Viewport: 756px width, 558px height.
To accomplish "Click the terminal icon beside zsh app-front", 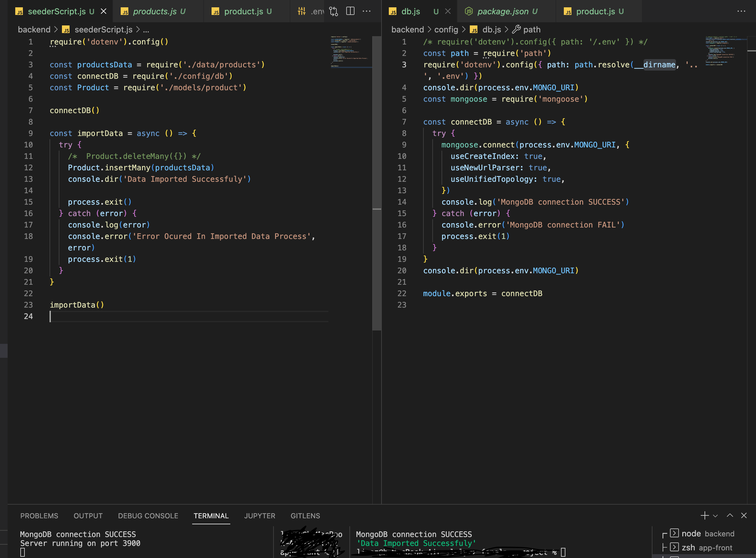I will [x=674, y=547].
